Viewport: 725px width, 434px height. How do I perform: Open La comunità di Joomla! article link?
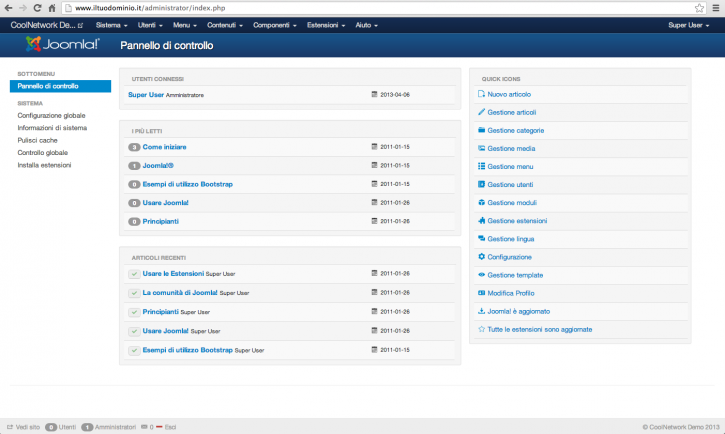pyautogui.click(x=180, y=293)
